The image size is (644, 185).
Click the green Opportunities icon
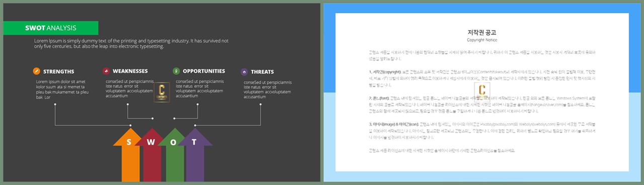pos(176,71)
